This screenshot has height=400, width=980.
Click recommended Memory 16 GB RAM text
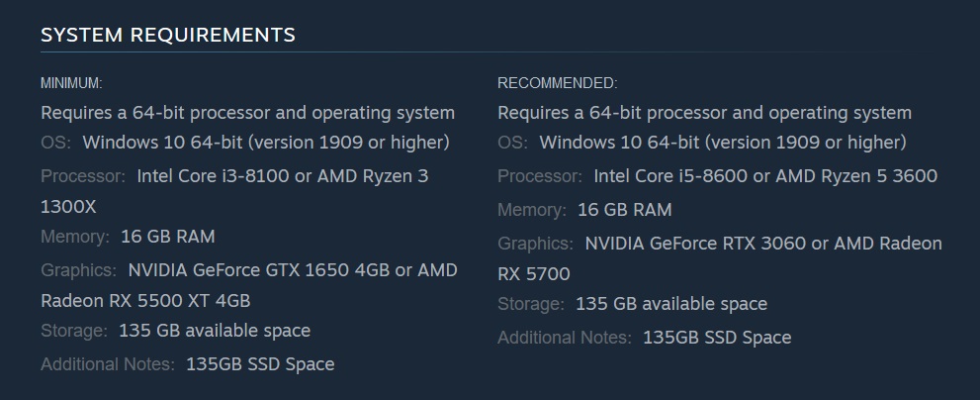coord(624,210)
